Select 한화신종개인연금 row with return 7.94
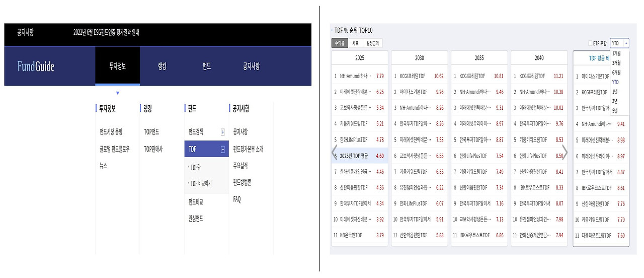 pyautogui.click(x=539, y=235)
